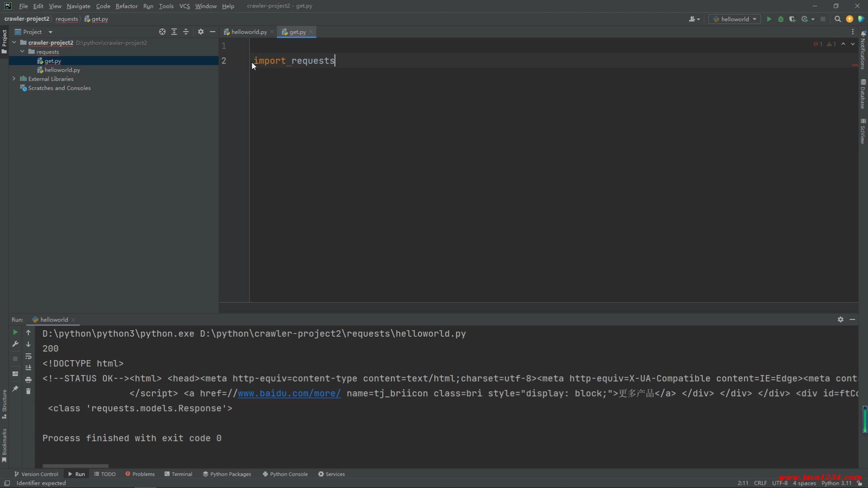
Task: Open the Tools menu
Action: coord(166,6)
